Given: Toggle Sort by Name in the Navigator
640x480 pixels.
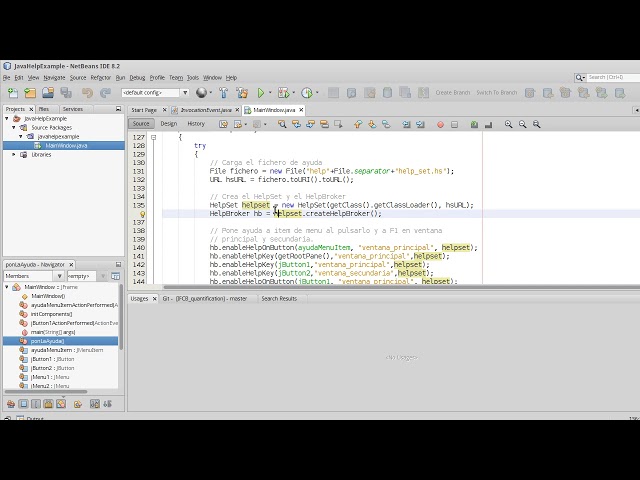Looking at the screenshot, I should 95,404.
